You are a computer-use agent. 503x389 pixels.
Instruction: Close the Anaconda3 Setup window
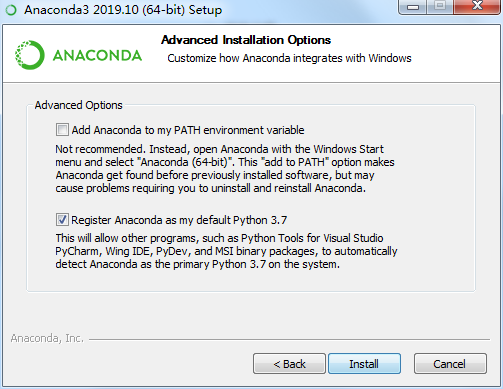(477, 7)
